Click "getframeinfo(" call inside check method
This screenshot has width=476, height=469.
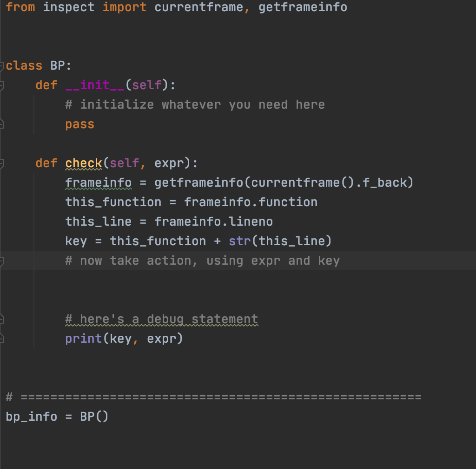pos(203,183)
